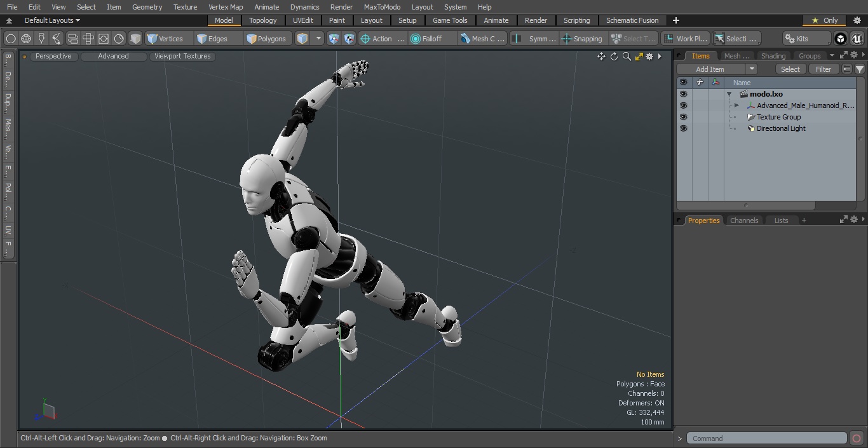Select the pen tool icon in toolbar
Screen dimensions: 868x448
click(41, 39)
